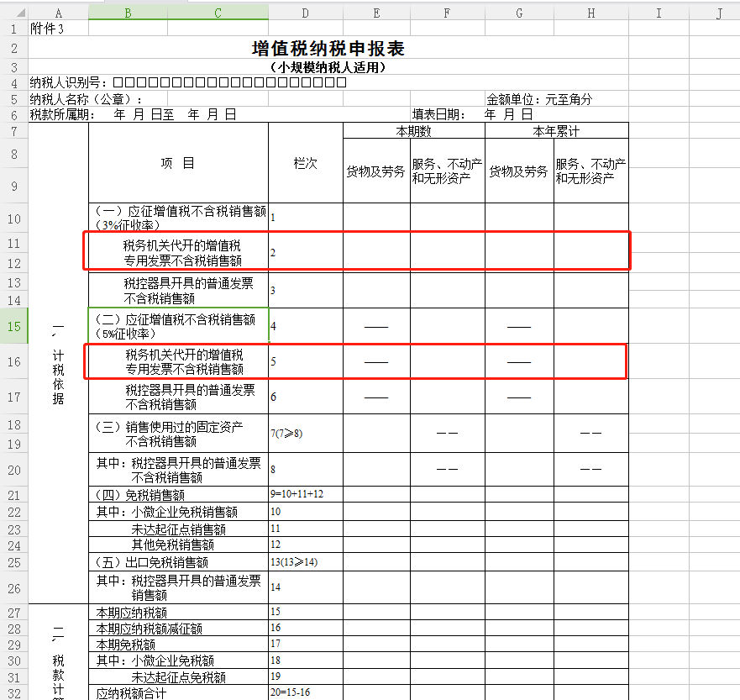
Task: Select the 本年累计 header cell
Action: [x=556, y=131]
